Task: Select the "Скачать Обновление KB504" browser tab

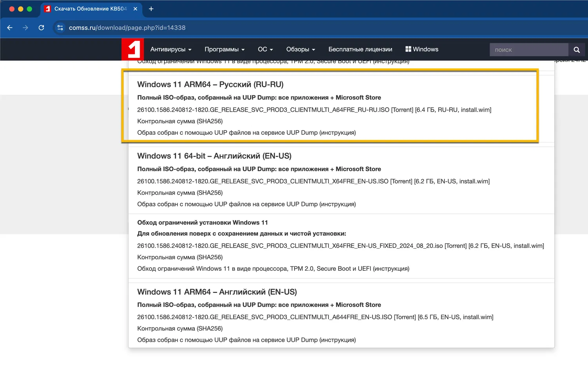Action: (91, 9)
